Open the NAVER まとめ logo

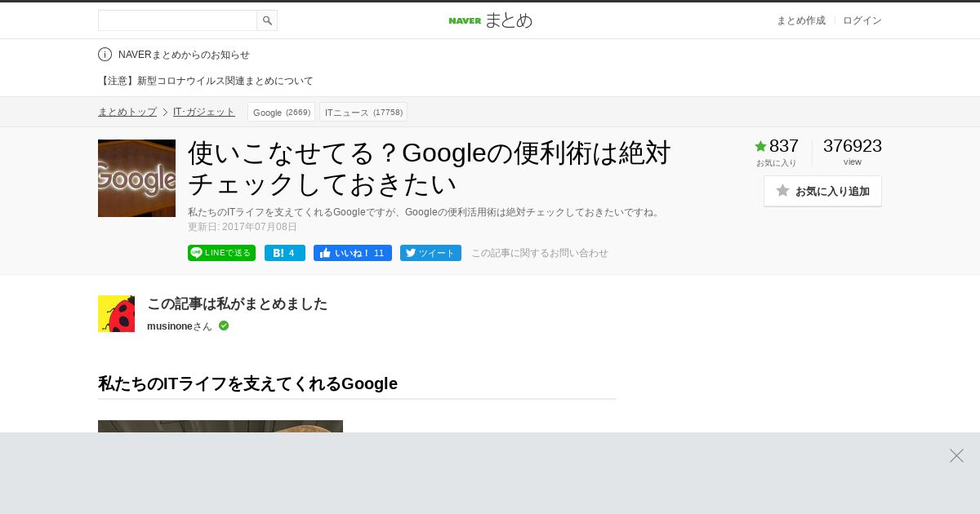point(490,20)
